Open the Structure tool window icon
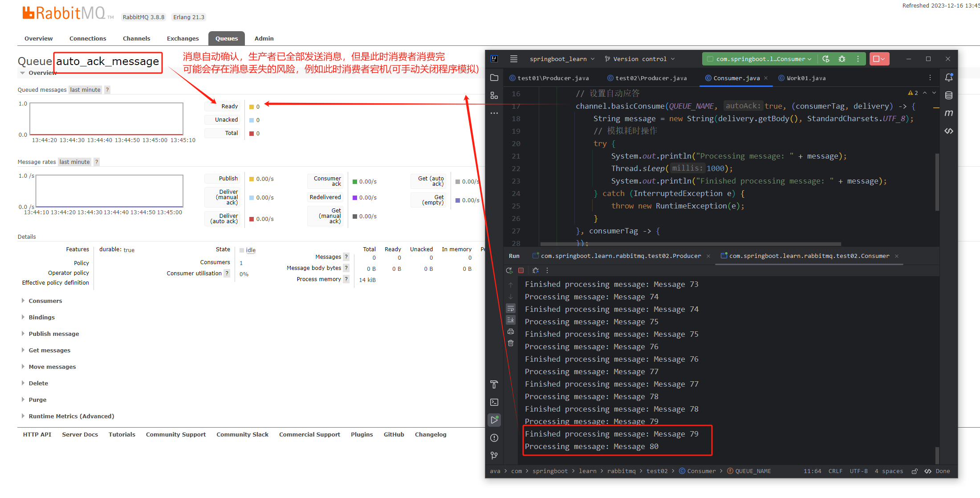 (x=494, y=95)
